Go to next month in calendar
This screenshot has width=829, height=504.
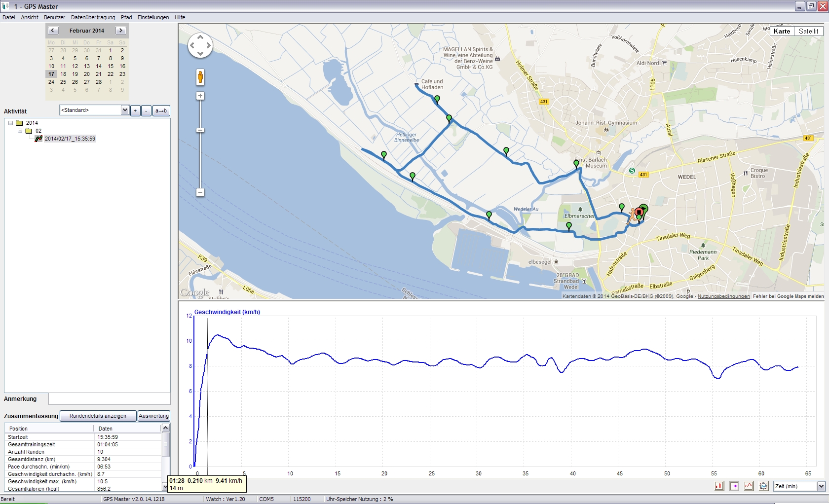pyautogui.click(x=120, y=31)
